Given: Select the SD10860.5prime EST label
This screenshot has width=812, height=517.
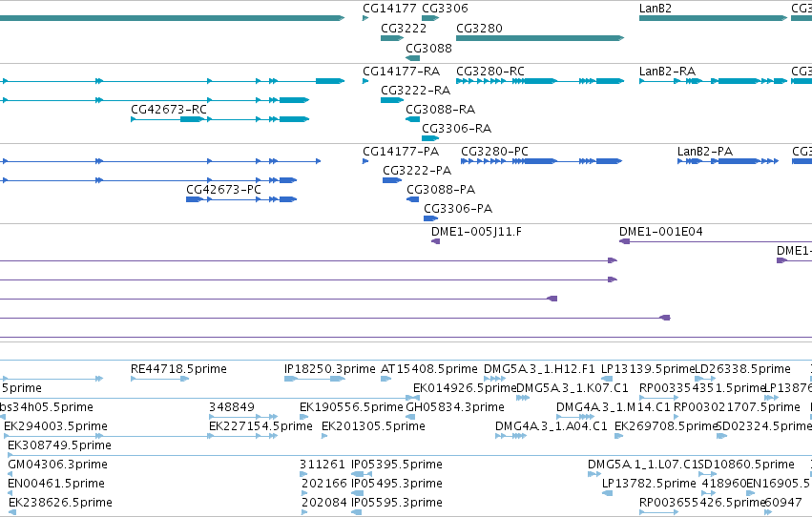Looking at the screenshot, I should pyautogui.click(x=746, y=465).
